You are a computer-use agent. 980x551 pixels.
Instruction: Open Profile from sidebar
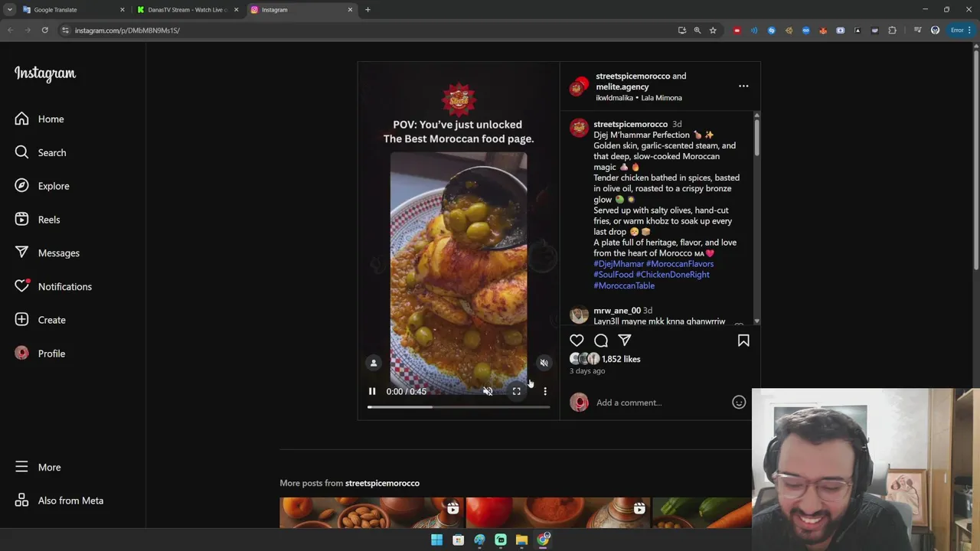40,354
